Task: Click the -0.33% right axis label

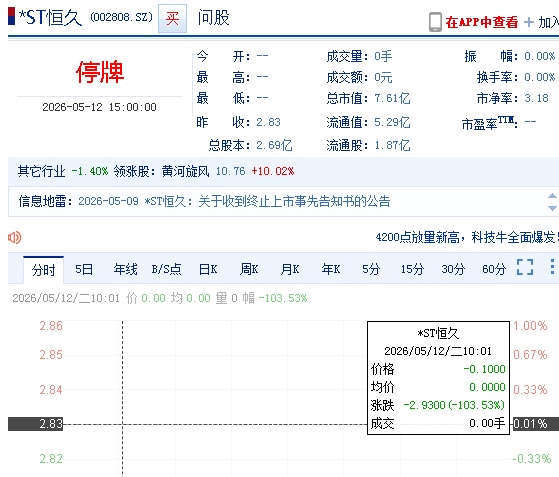Action: point(532,458)
